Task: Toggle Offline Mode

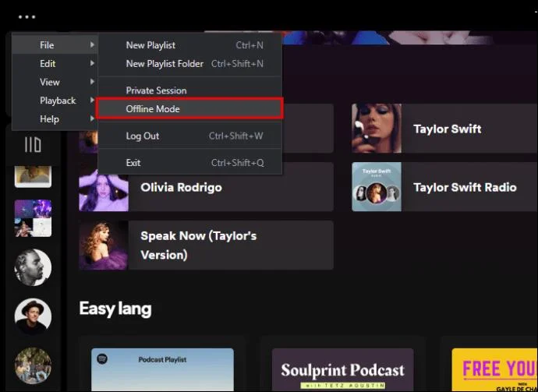Action: [x=190, y=109]
